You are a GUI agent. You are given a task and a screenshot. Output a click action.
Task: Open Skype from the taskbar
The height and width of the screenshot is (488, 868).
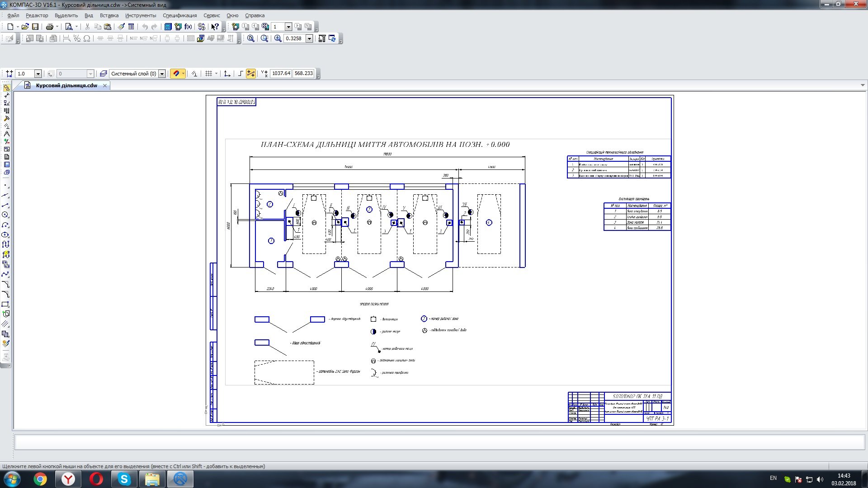pos(124,479)
